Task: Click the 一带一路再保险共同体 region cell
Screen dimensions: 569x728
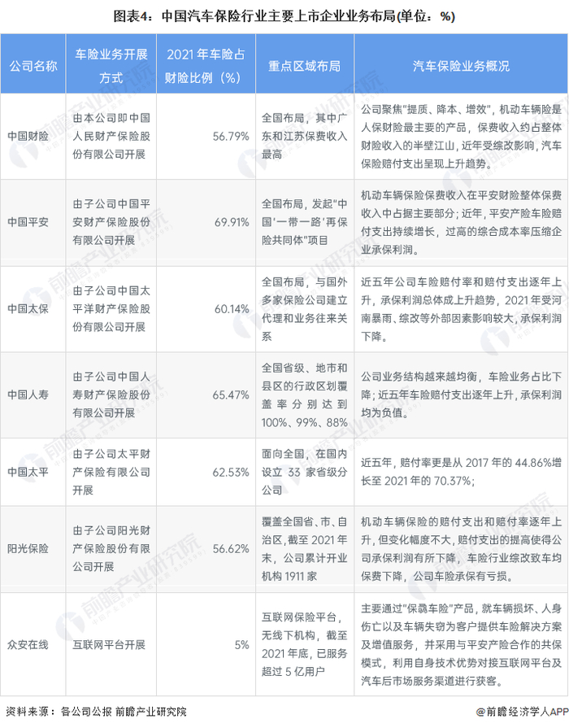Action: [305, 222]
